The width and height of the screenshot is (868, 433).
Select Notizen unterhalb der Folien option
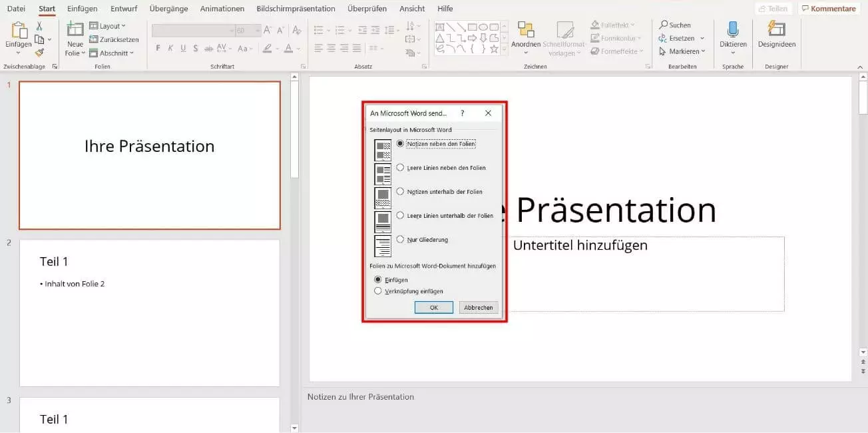(439, 192)
